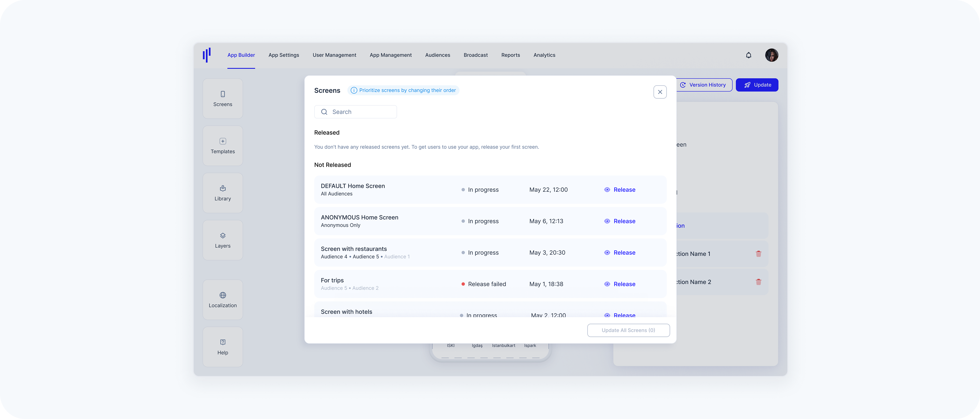980x419 pixels.
Task: Open the Templates sidebar panel
Action: coord(222,146)
